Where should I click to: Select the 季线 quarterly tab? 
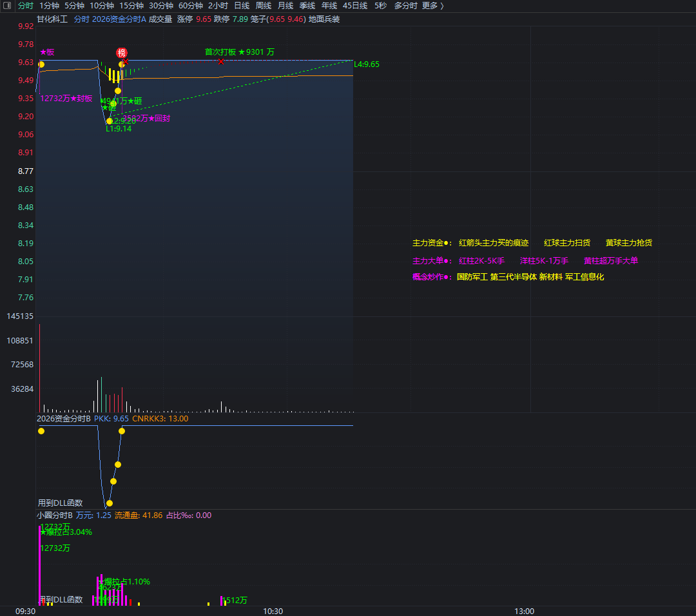click(307, 6)
